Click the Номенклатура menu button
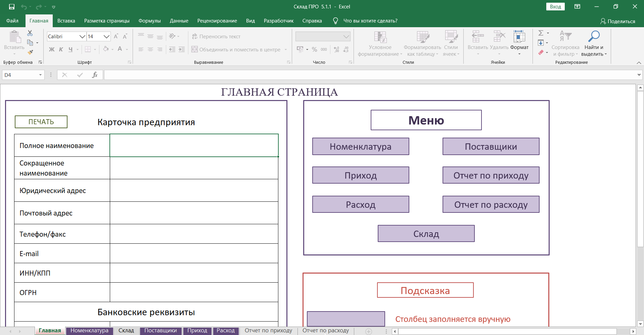Viewport: 644px width, 335px height. (360, 147)
